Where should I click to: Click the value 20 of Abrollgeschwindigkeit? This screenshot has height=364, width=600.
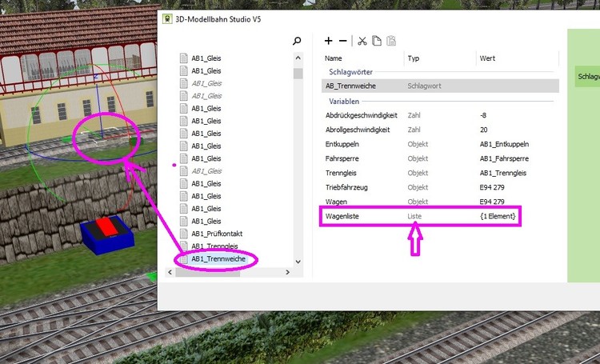point(484,130)
